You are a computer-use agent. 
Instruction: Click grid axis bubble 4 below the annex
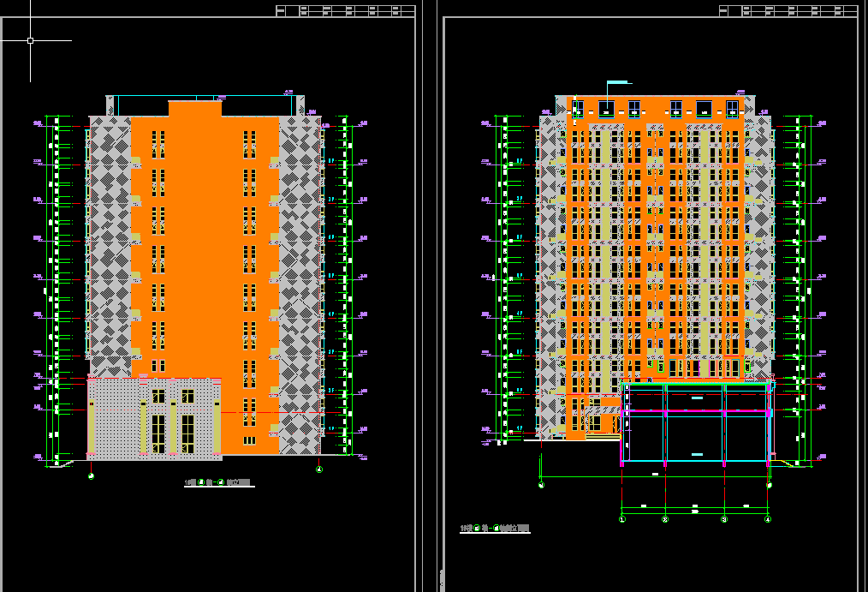(x=768, y=519)
